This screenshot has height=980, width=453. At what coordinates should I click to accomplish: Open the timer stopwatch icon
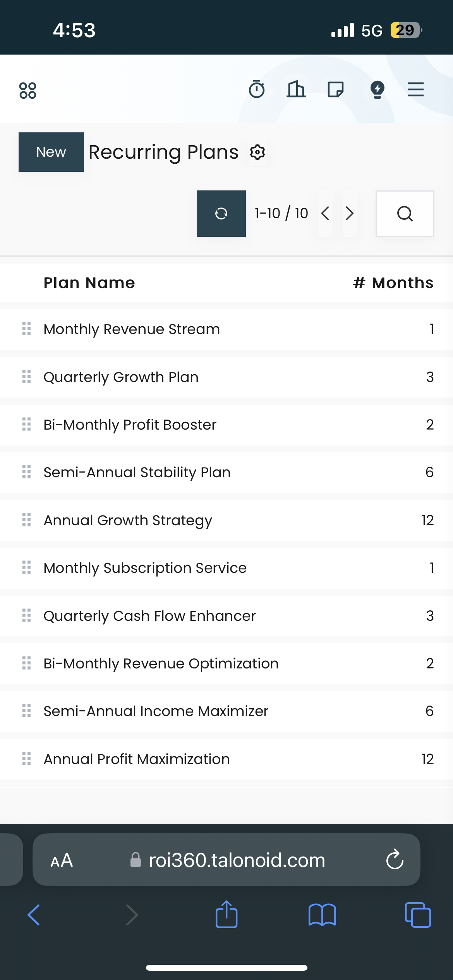(257, 89)
